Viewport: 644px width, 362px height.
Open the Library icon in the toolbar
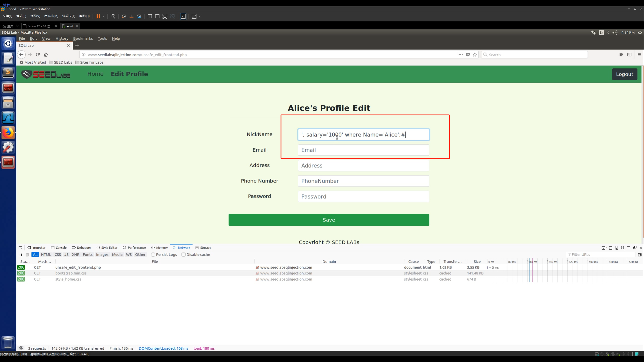(621, 55)
